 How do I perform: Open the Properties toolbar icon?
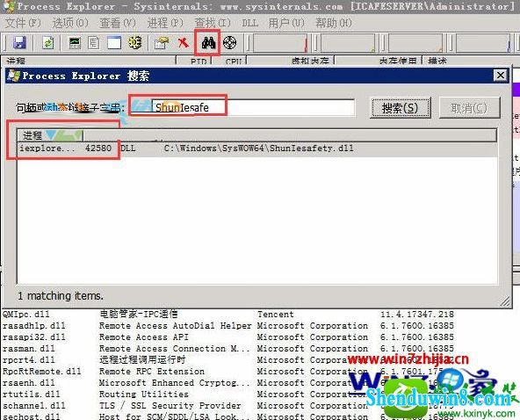click(x=162, y=43)
